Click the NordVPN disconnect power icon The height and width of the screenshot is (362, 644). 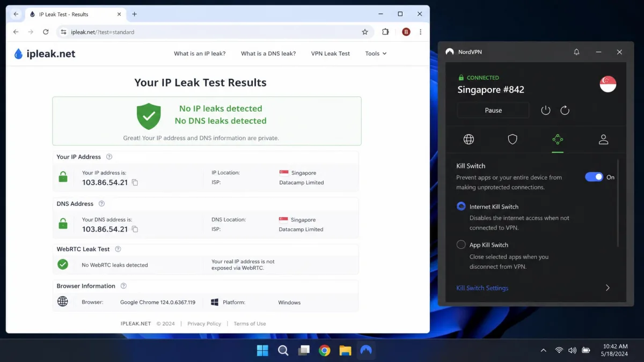coord(546,110)
